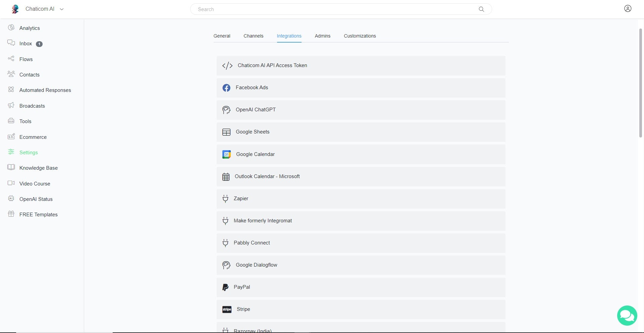This screenshot has height=333, width=644.
Task: Go to Broadcasts page
Action: coord(32,106)
